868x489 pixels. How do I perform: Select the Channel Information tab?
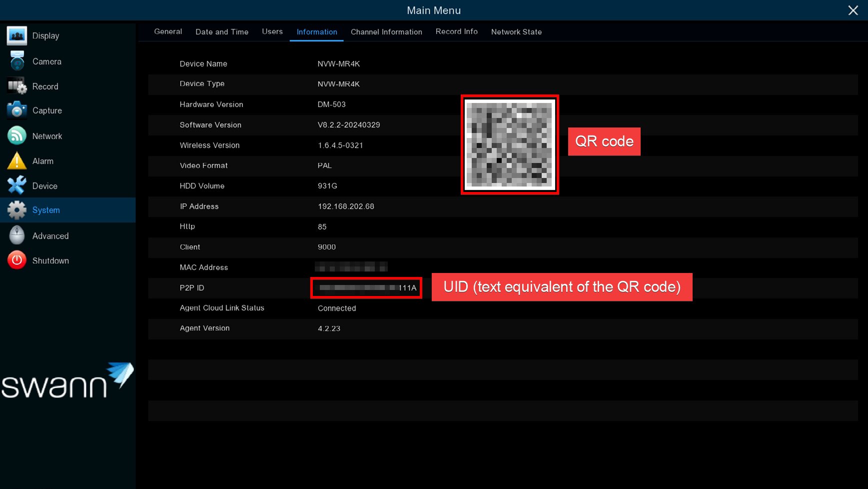click(x=386, y=32)
